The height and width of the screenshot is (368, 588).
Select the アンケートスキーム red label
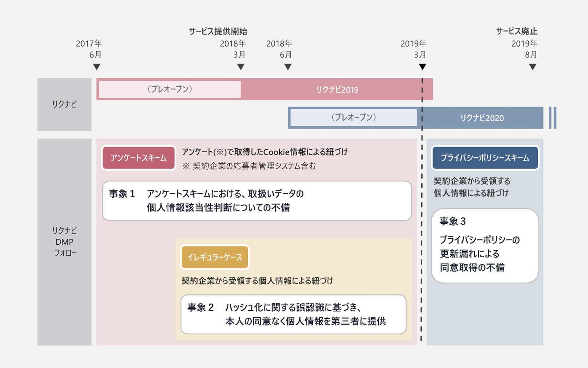(139, 158)
